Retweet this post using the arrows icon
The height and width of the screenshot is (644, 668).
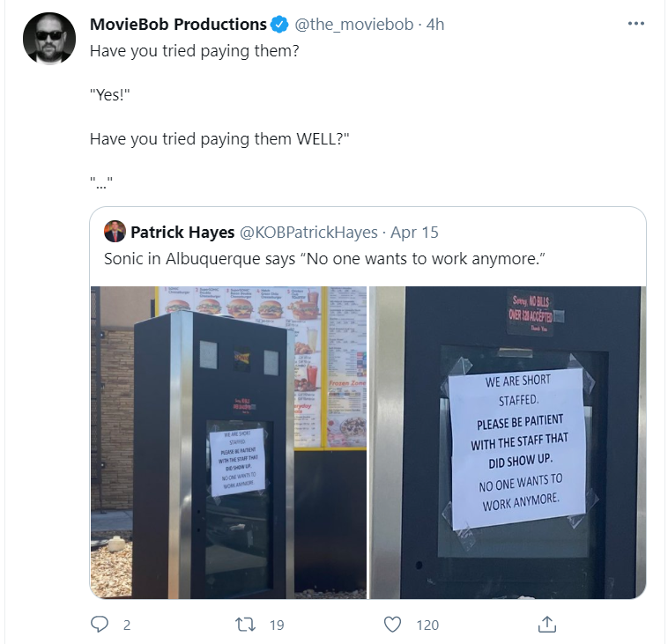click(245, 625)
